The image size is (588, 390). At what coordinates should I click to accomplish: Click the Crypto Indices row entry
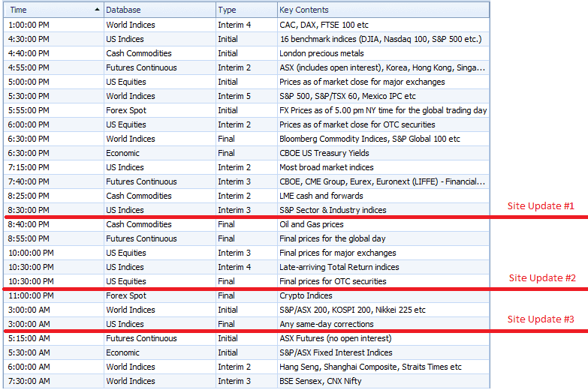(x=306, y=295)
